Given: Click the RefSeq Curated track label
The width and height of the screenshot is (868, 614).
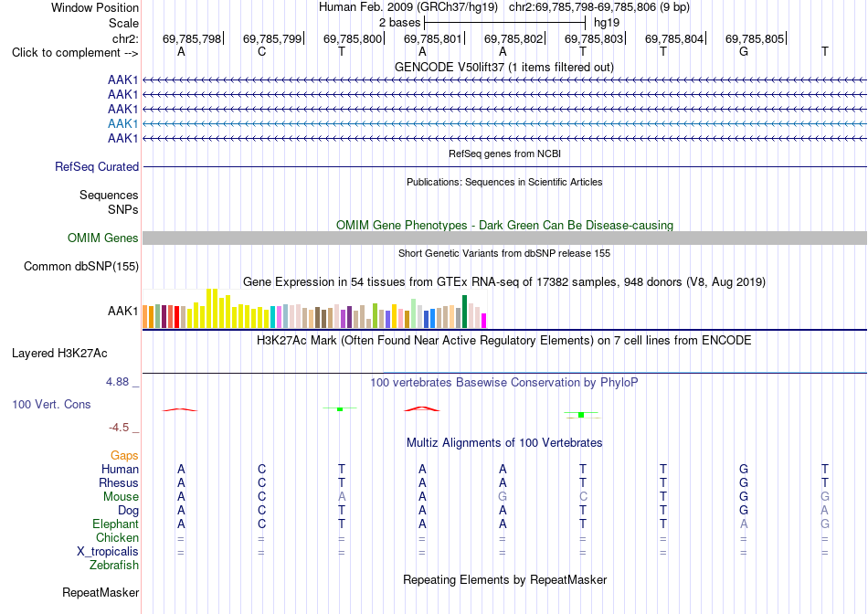Looking at the screenshot, I should point(97,166).
